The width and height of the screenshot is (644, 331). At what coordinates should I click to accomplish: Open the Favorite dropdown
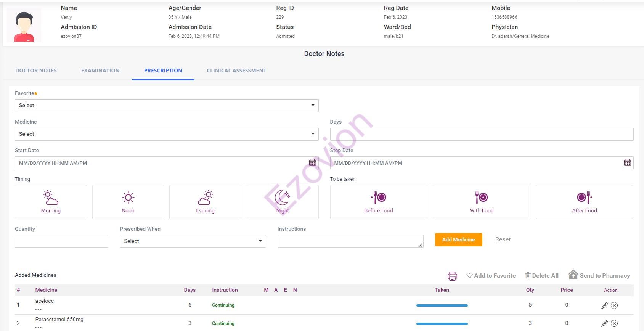pyautogui.click(x=167, y=106)
